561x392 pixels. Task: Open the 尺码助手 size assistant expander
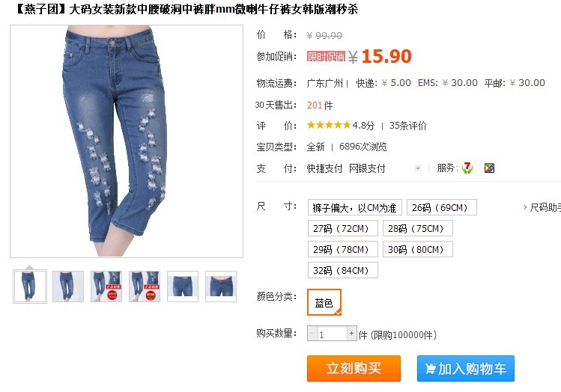point(542,207)
